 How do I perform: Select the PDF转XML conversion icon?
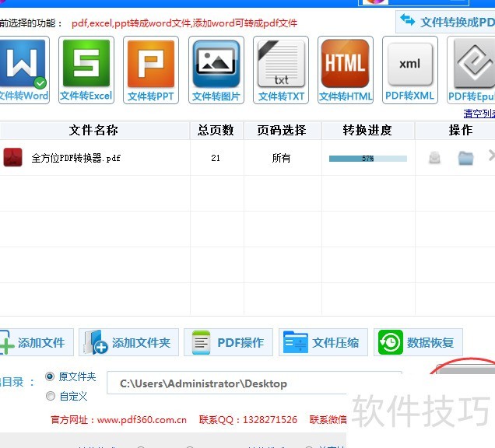(x=409, y=70)
